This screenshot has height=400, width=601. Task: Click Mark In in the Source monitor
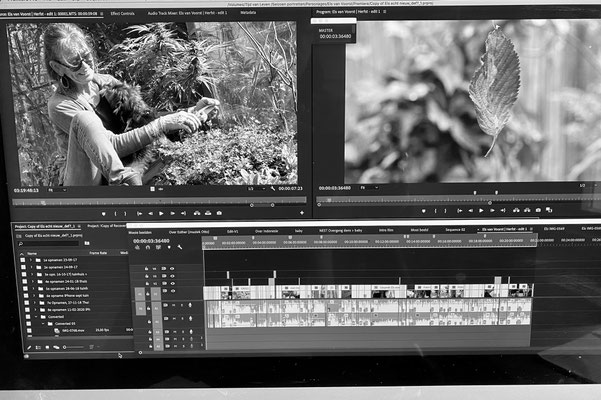coord(115,213)
